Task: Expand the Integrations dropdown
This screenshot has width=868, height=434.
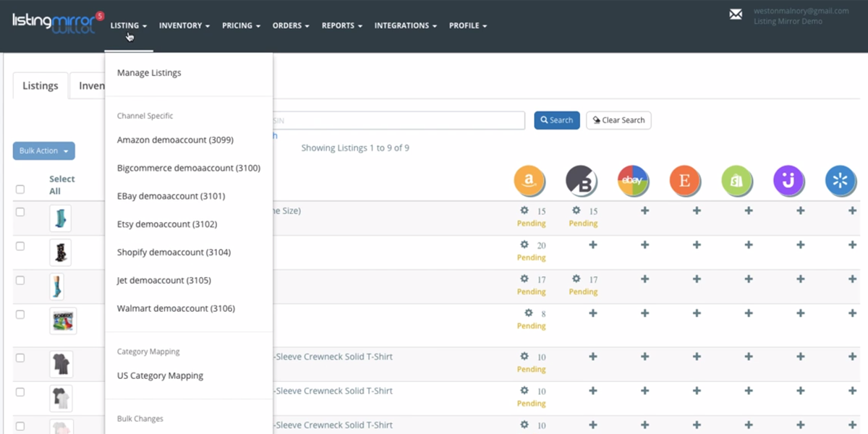Action: 405,25
